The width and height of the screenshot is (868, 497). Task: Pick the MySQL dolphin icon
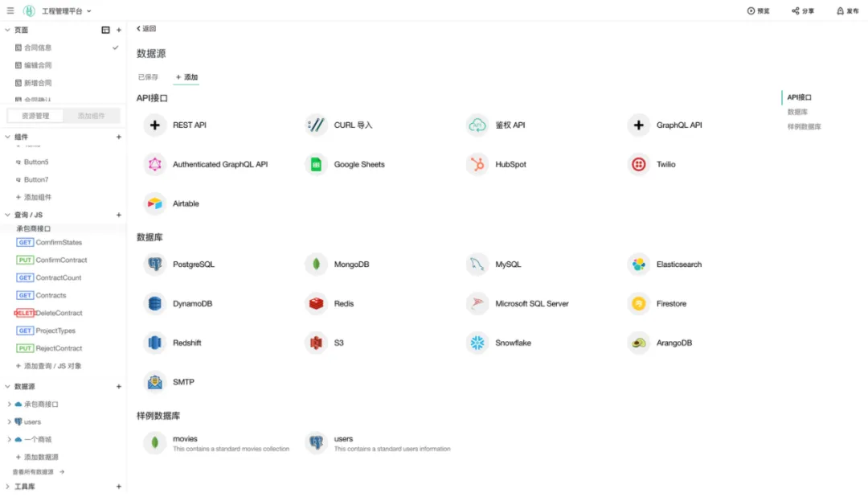477,265
